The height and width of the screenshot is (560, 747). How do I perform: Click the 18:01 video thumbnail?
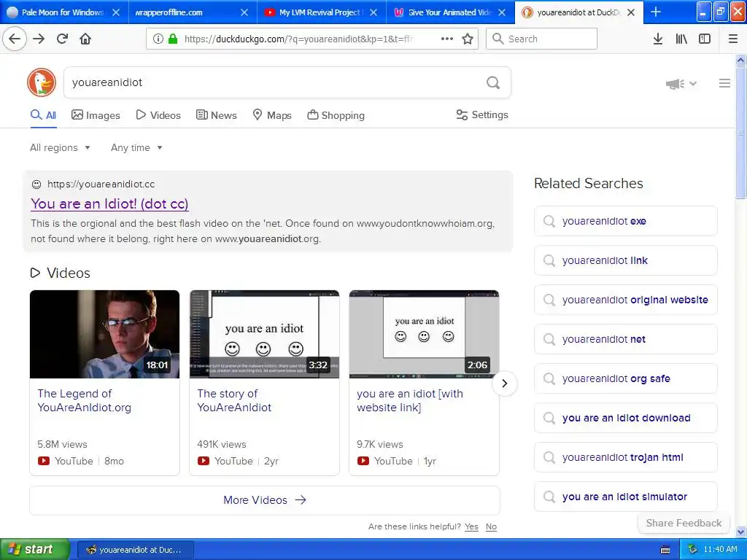pos(105,334)
